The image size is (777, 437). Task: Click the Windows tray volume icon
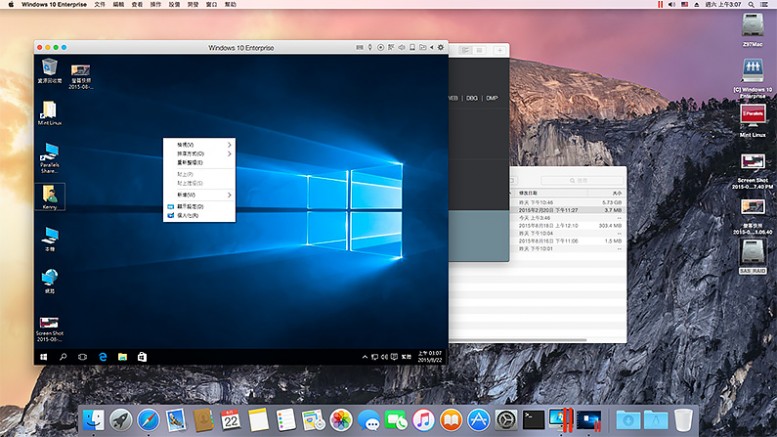[384, 357]
